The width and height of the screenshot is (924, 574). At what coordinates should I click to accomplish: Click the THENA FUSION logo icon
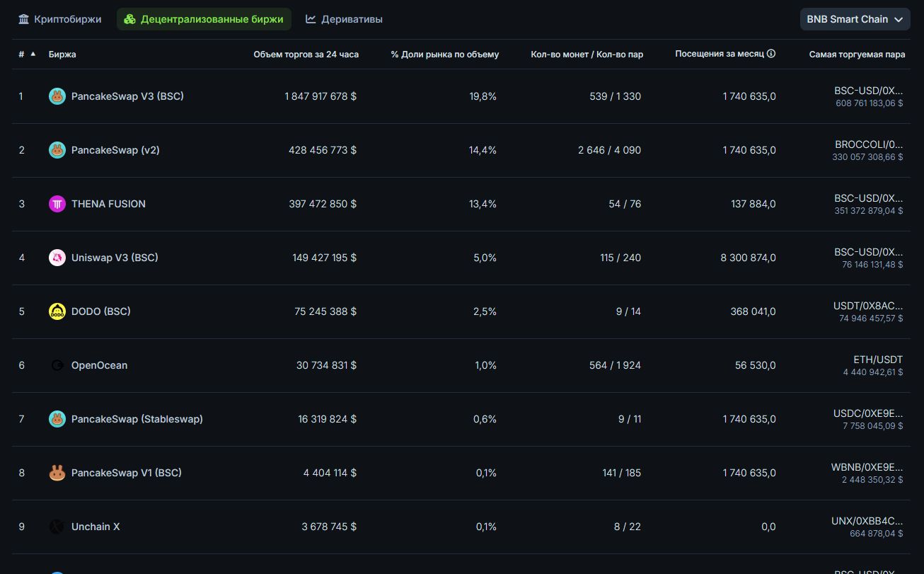[x=57, y=204]
